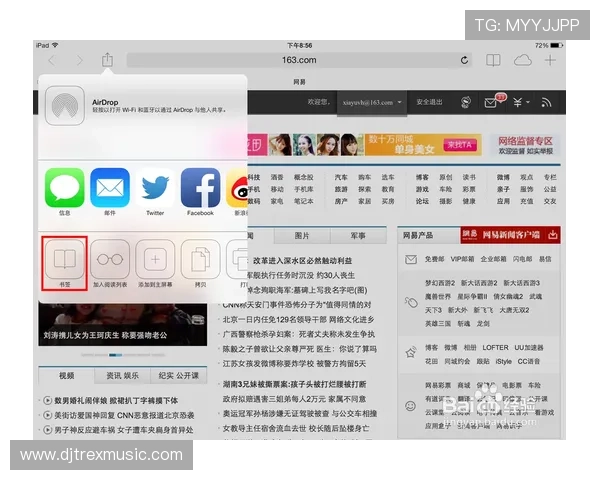Choose 添加到主屏幕 action
600x480 pixels.
point(155,263)
